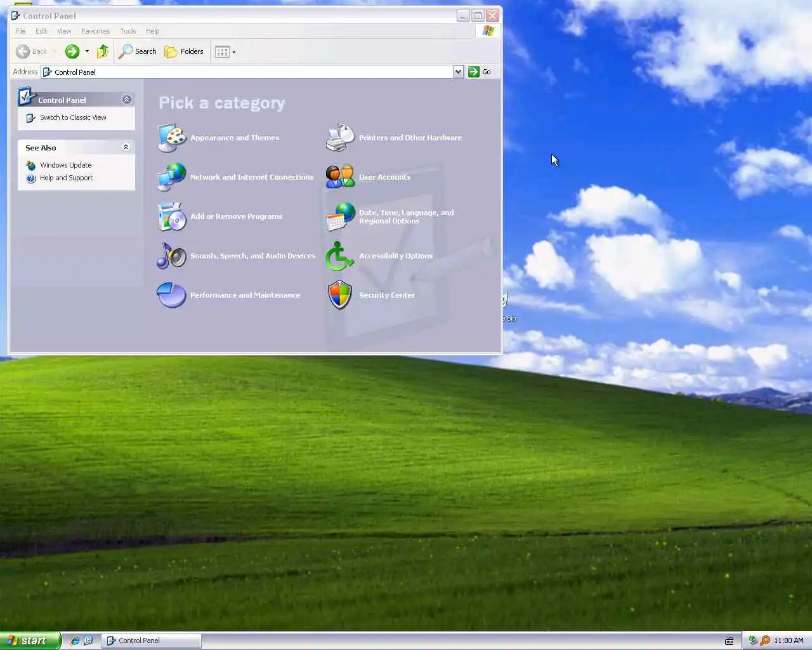The height and width of the screenshot is (650, 812).
Task: Collapse the See Also section
Action: (126, 147)
